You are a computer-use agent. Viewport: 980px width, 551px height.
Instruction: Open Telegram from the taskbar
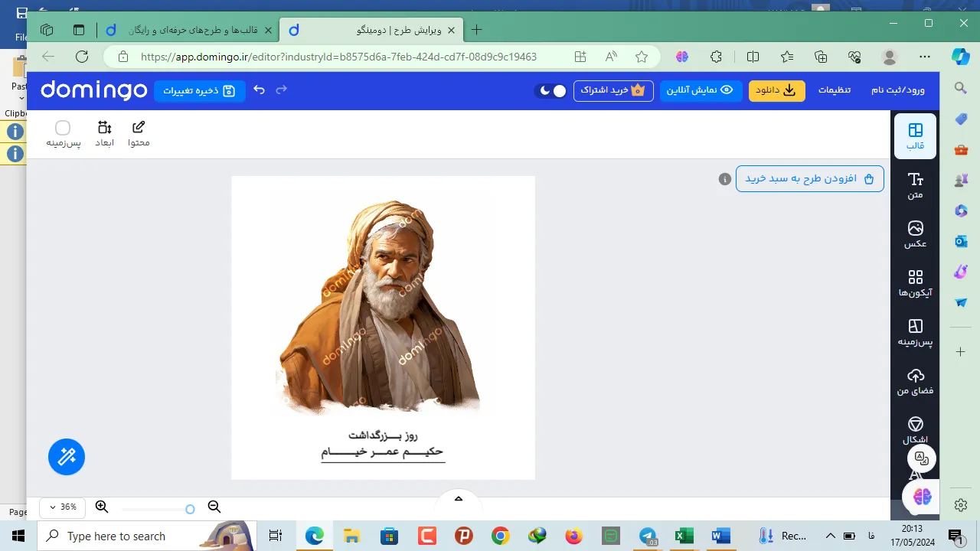648,536
